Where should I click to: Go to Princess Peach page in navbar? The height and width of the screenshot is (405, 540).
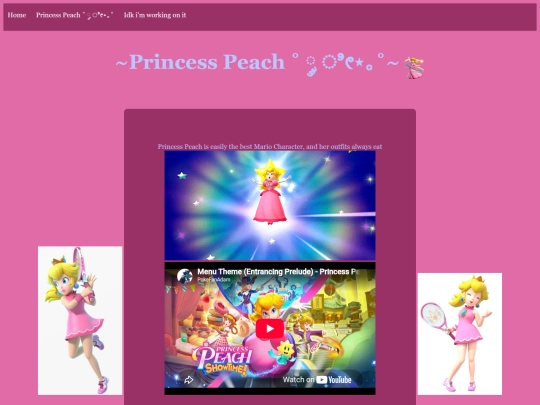coord(75,15)
